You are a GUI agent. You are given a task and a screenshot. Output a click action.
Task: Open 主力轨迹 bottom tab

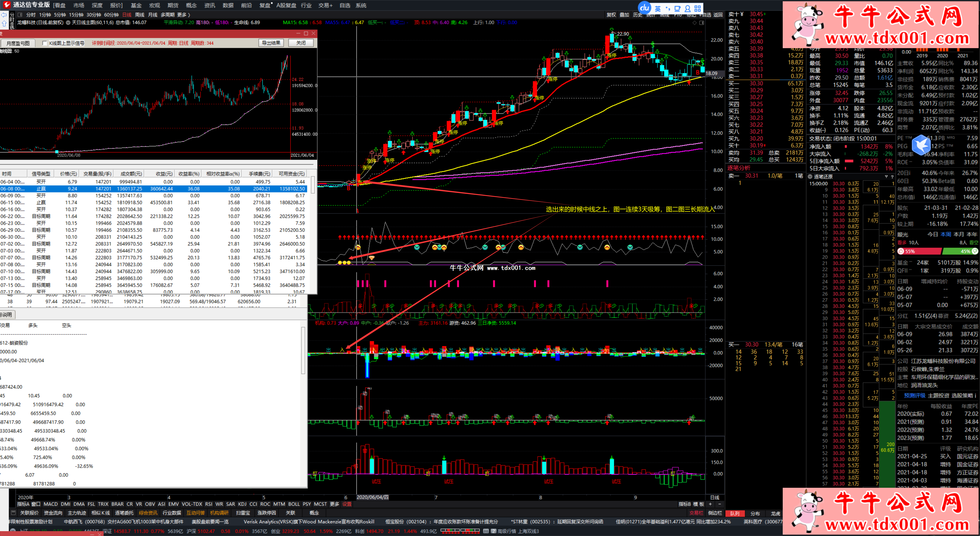pyautogui.click(x=77, y=513)
